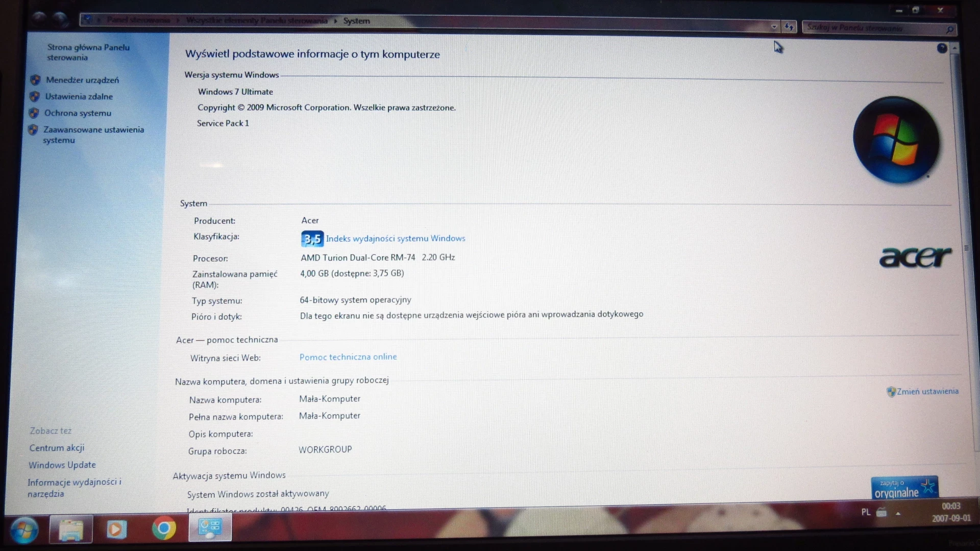Viewport: 980px width, 551px height.
Task: Open Pomoc techniczna online link
Action: (x=348, y=357)
